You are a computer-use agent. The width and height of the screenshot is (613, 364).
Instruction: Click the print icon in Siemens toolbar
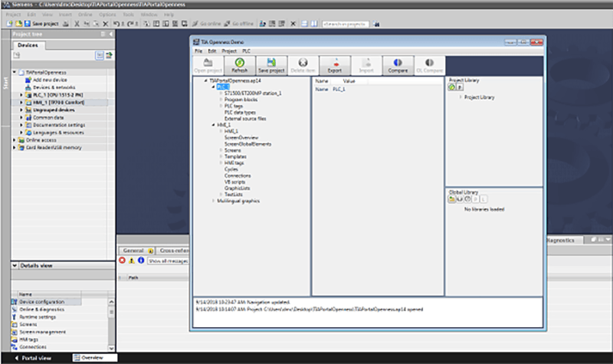coord(66,24)
